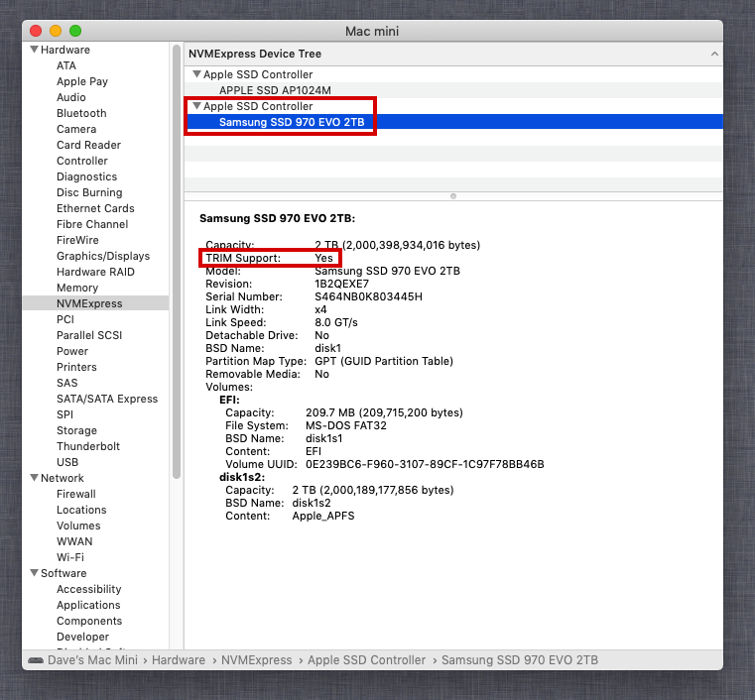Open FireWire section
Viewport: 755px width, 700px height.
(x=77, y=240)
